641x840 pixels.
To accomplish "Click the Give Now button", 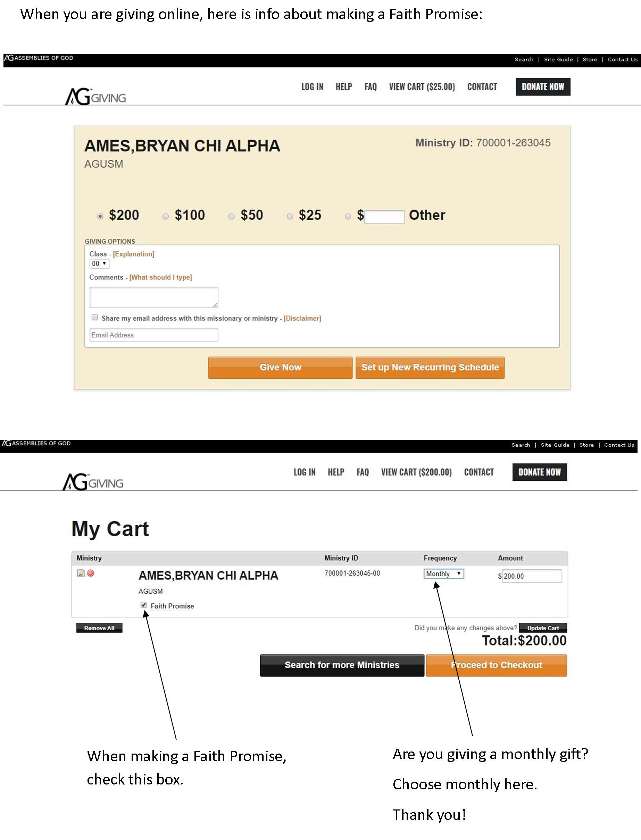I will pos(281,368).
